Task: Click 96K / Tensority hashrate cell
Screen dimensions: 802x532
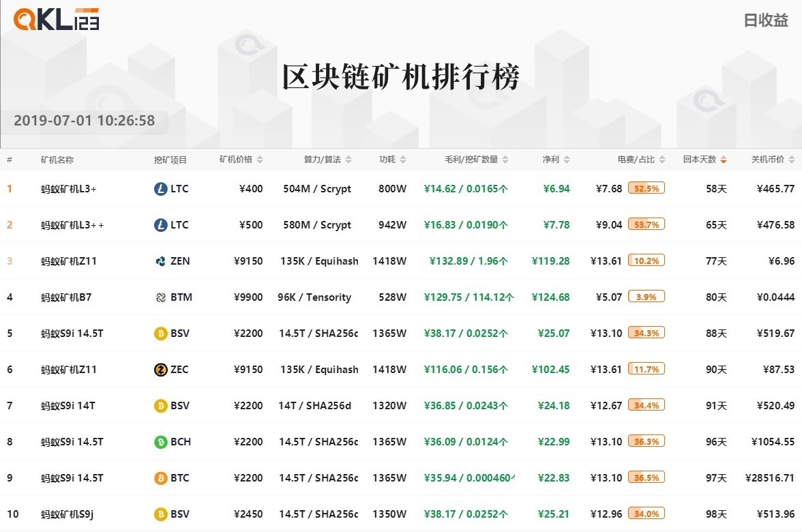Action: pyautogui.click(x=314, y=297)
